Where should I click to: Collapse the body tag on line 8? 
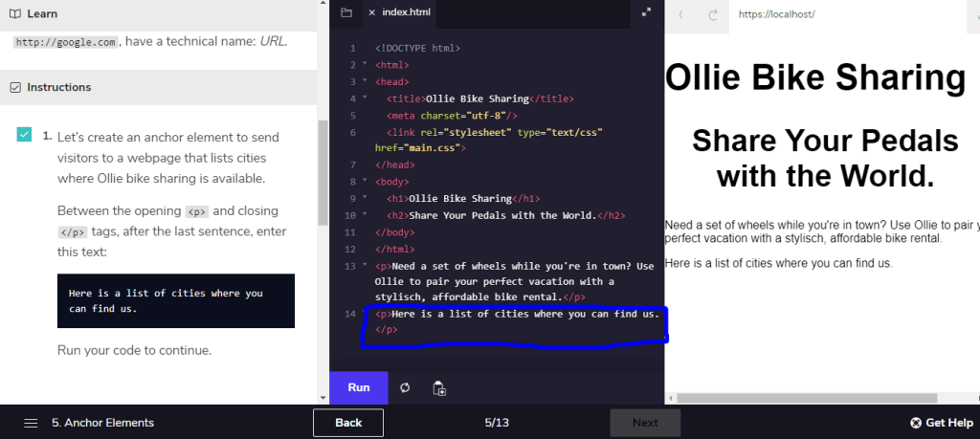365,181
